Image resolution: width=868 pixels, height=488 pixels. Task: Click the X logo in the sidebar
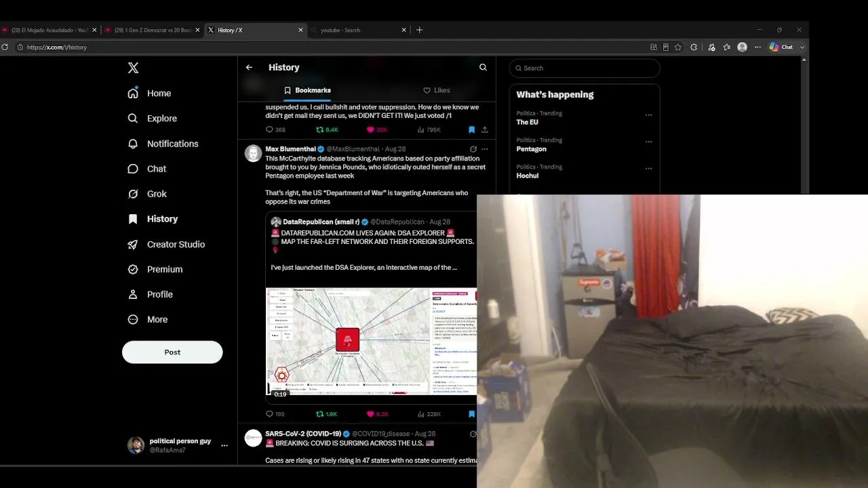pos(134,68)
